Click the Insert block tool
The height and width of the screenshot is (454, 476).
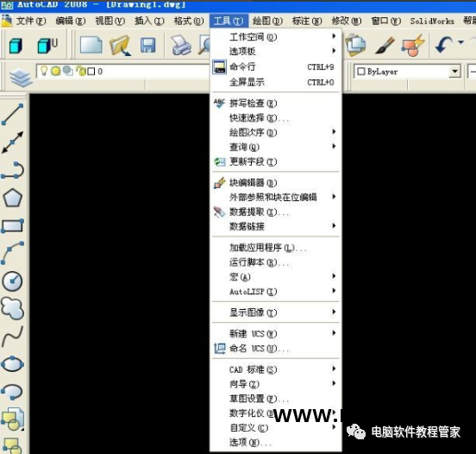[x=12, y=419]
